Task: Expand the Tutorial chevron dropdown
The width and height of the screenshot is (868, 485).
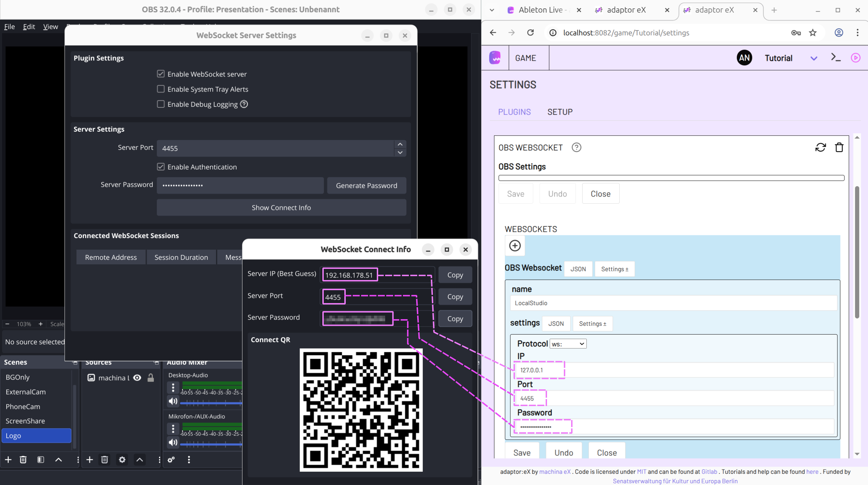Action: pyautogui.click(x=813, y=58)
